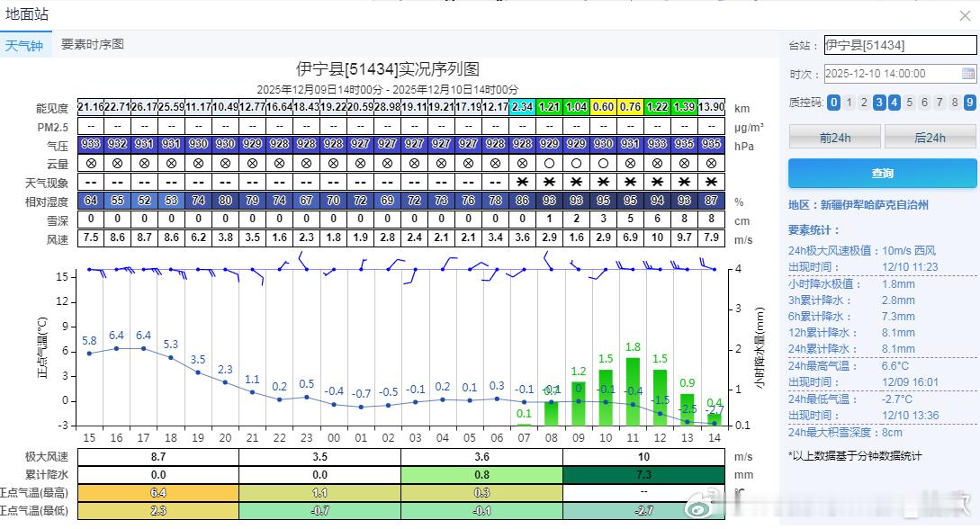Select the 雪深 row label
The width and height of the screenshot is (980, 529).
(58, 220)
